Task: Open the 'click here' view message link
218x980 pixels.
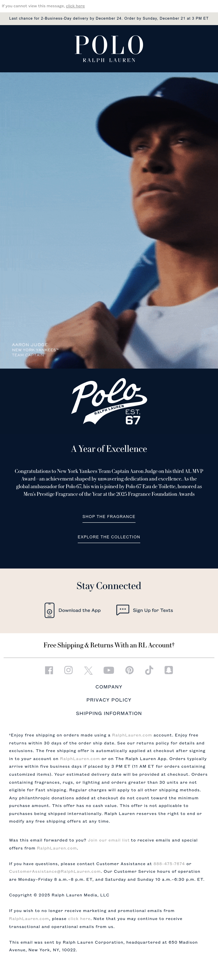Action: [75, 6]
